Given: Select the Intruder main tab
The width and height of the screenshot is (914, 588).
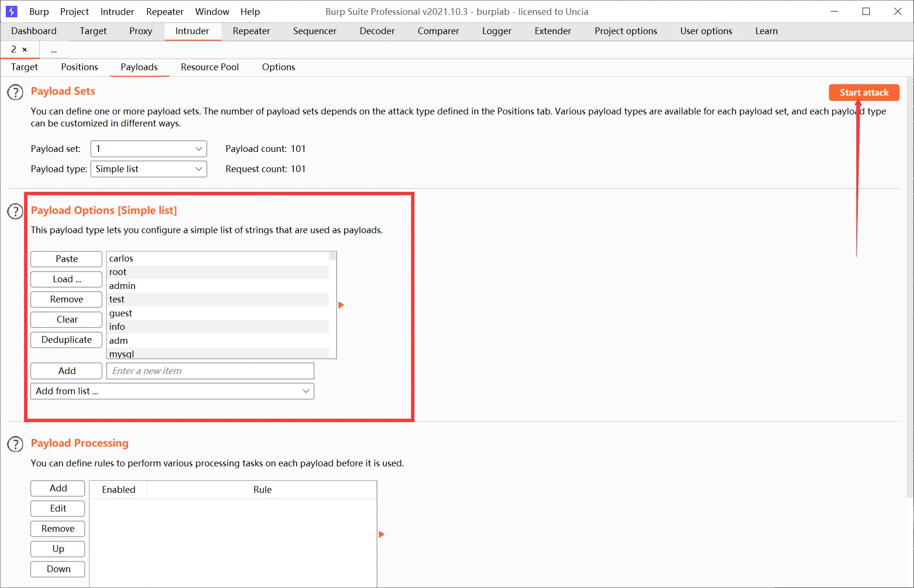Looking at the screenshot, I should tap(192, 31).
